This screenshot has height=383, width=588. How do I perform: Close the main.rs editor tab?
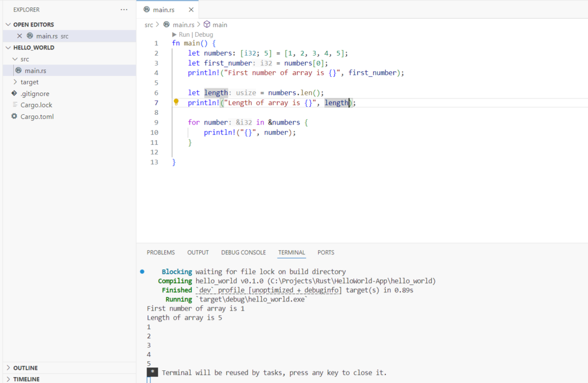[191, 10]
